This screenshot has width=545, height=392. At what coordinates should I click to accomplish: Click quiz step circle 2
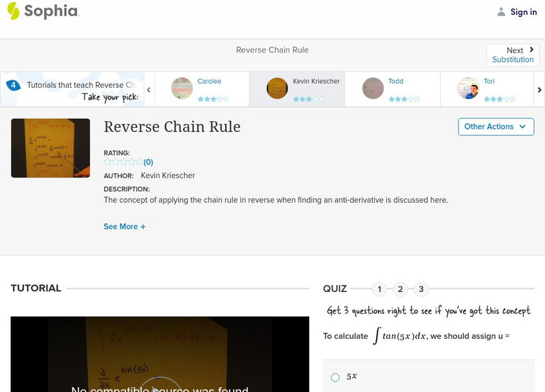pyautogui.click(x=401, y=289)
